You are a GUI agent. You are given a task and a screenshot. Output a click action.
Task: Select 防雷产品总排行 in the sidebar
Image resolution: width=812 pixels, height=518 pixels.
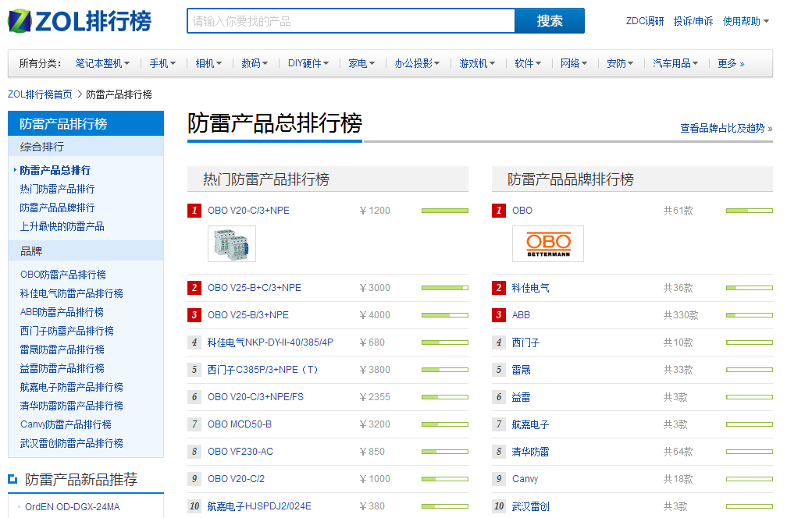click(x=55, y=170)
